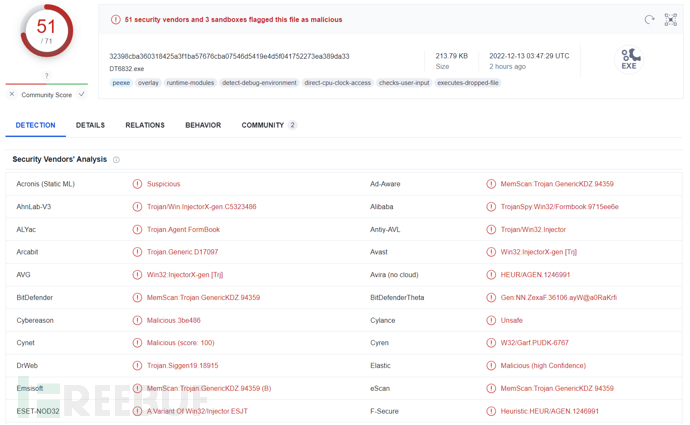Click the Unsafe result for Cylance
The image size is (690, 425).
point(511,320)
